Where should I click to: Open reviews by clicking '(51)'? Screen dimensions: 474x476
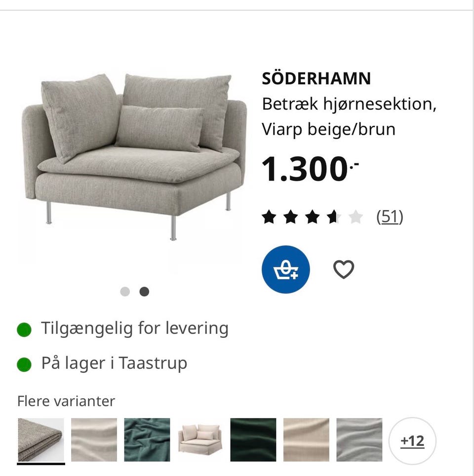(390, 216)
